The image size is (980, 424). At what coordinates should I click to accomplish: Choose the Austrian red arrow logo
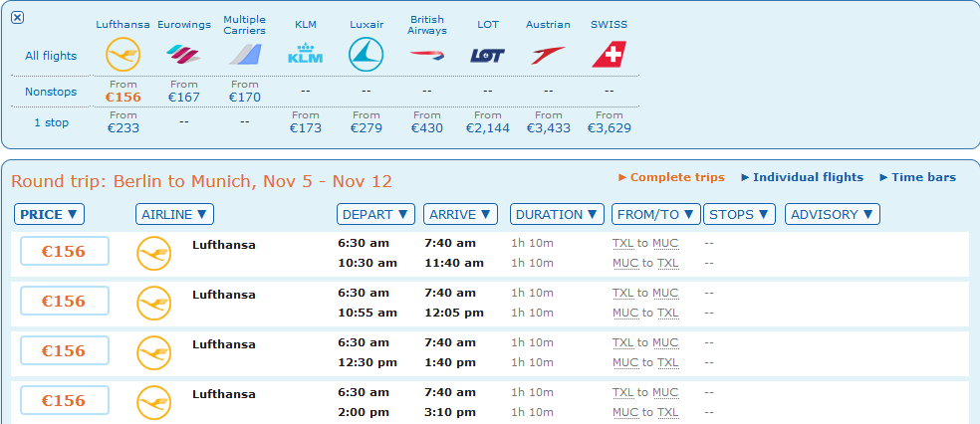coord(548,56)
